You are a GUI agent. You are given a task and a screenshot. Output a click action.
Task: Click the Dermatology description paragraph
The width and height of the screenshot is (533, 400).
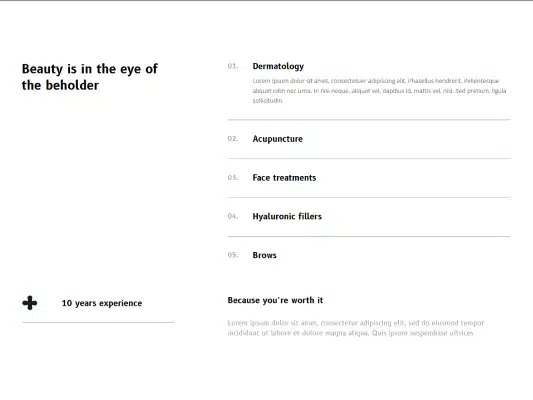[x=379, y=91]
